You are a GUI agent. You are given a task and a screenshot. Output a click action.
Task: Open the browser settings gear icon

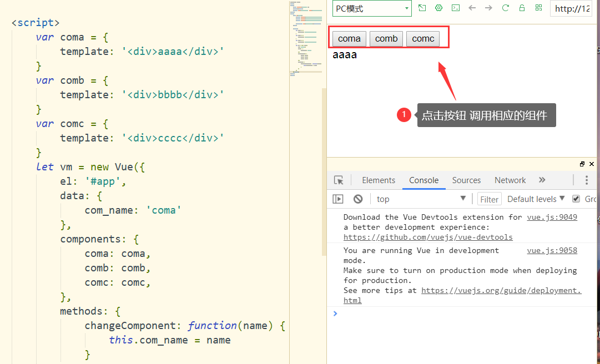coord(438,8)
